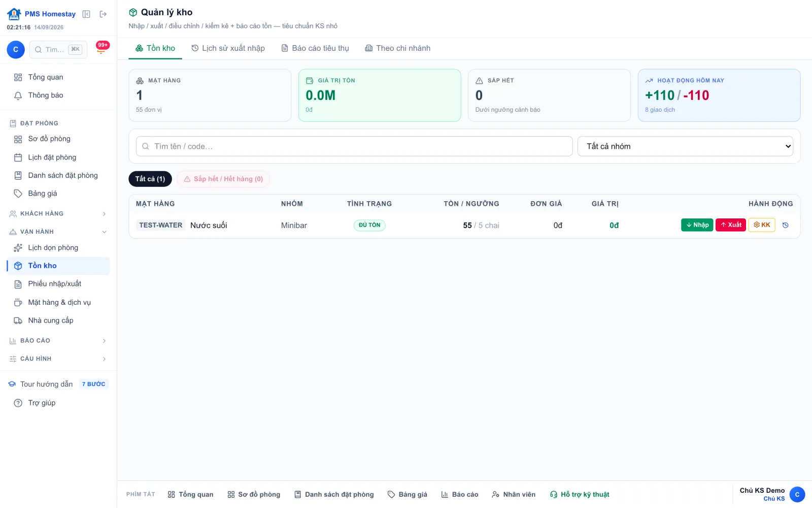The height and width of the screenshot is (508, 812).
Task: Click the Chủ KS Demo avatar in the footer
Action: [797, 494]
